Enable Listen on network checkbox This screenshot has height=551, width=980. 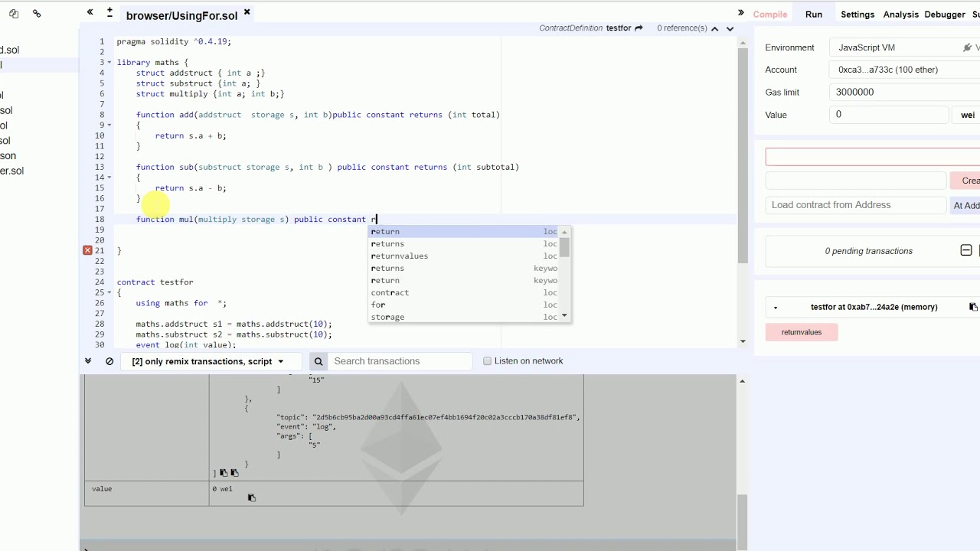[487, 361]
